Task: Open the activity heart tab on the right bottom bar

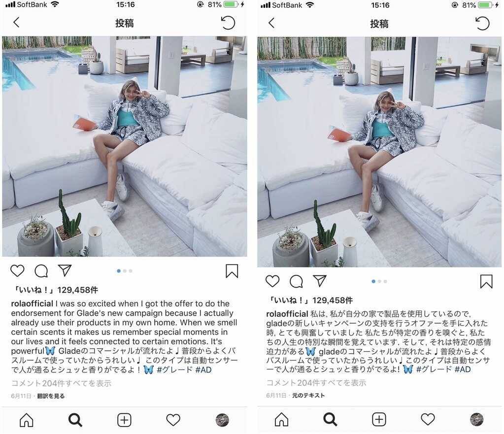Action: [x=428, y=419]
